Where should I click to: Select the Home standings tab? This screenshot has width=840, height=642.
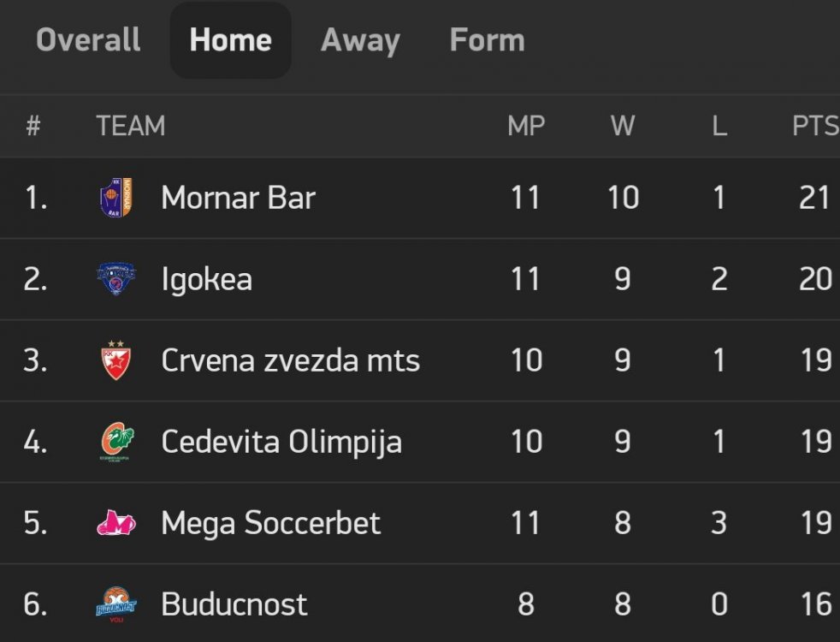230,40
